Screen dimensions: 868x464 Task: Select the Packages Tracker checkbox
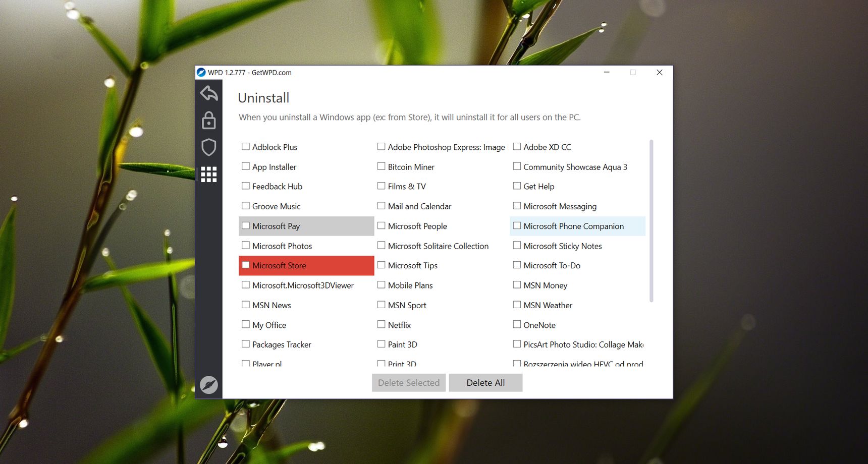[x=246, y=344]
